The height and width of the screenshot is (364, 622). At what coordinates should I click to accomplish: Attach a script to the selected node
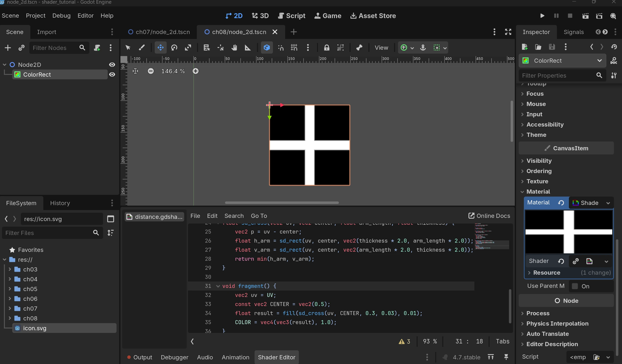click(x=97, y=48)
